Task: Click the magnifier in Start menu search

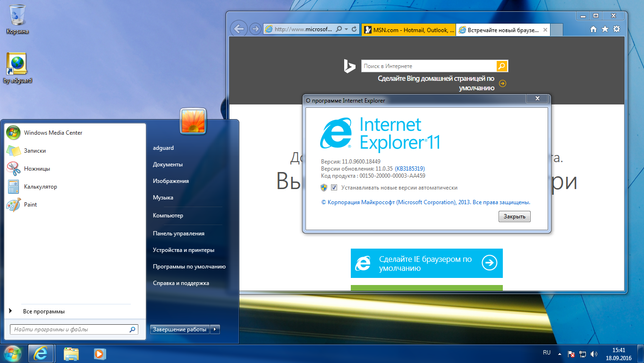Action: pos(132,329)
